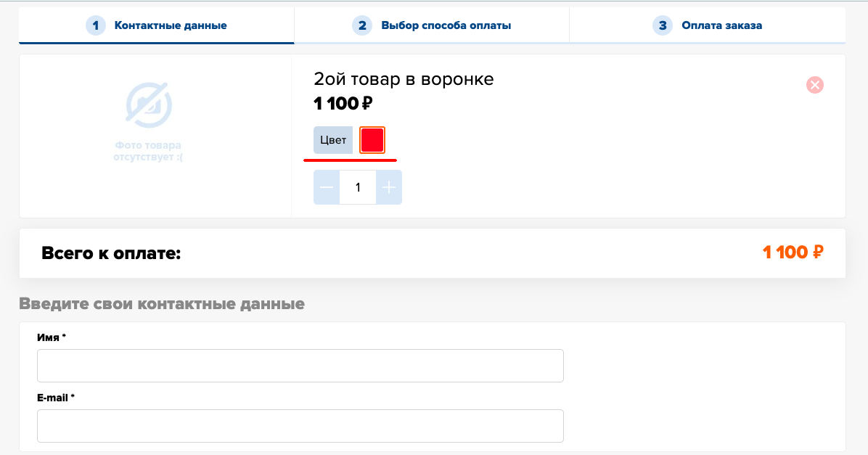
Task: Focus the quantity number field
Action: click(x=358, y=187)
